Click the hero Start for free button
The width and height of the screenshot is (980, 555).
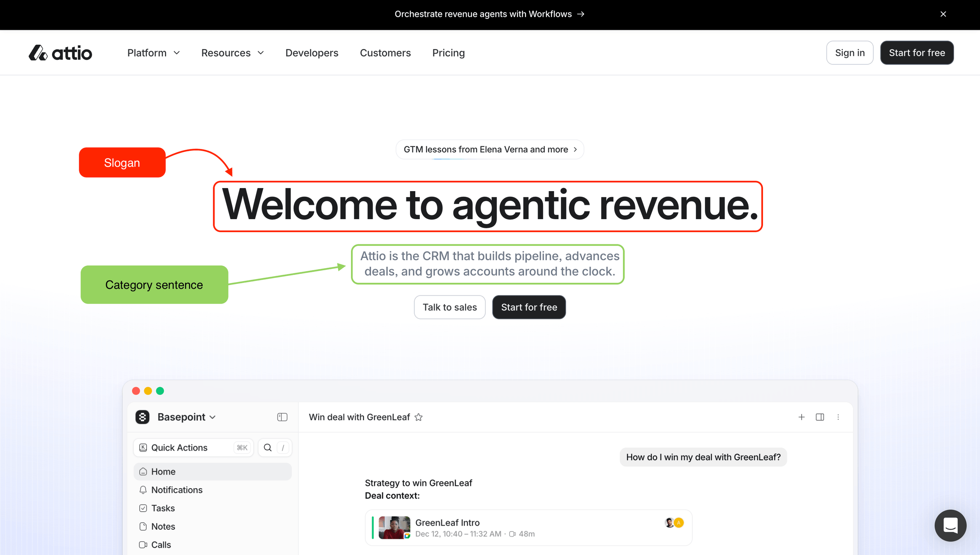click(x=529, y=307)
